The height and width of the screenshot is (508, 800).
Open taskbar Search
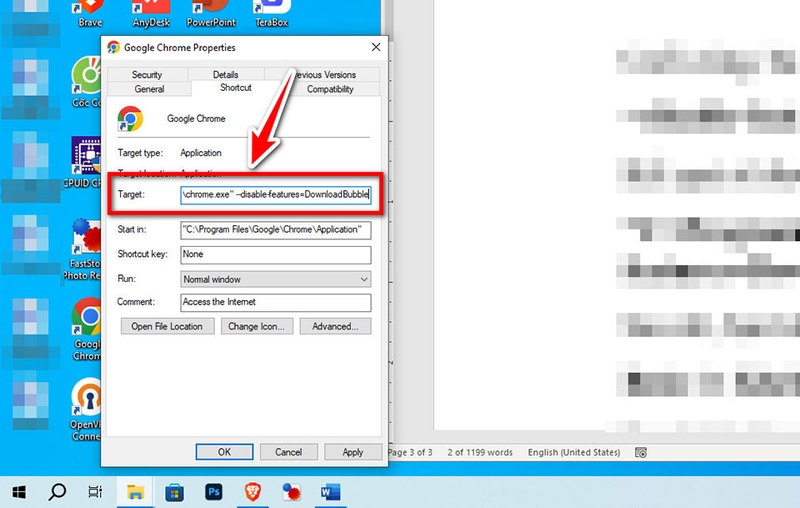coord(57,492)
